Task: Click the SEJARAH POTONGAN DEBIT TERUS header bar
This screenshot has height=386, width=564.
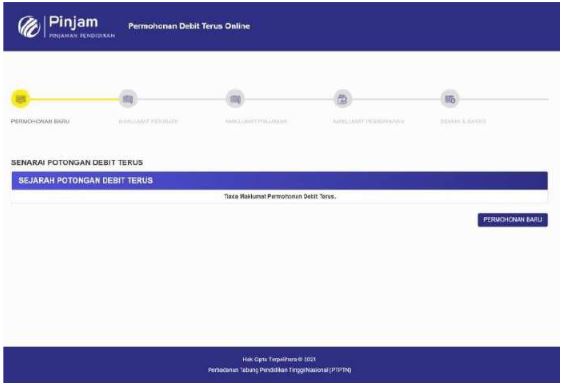Action: (279, 181)
